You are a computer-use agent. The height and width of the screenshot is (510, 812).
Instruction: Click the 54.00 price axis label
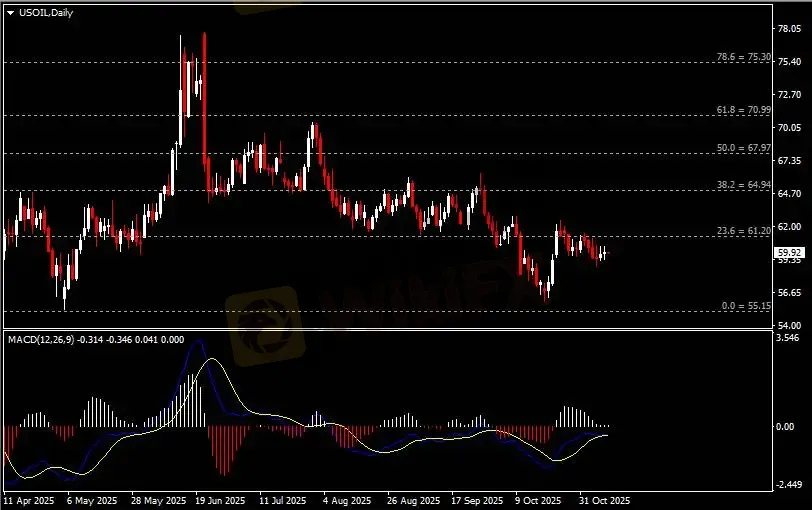click(789, 326)
